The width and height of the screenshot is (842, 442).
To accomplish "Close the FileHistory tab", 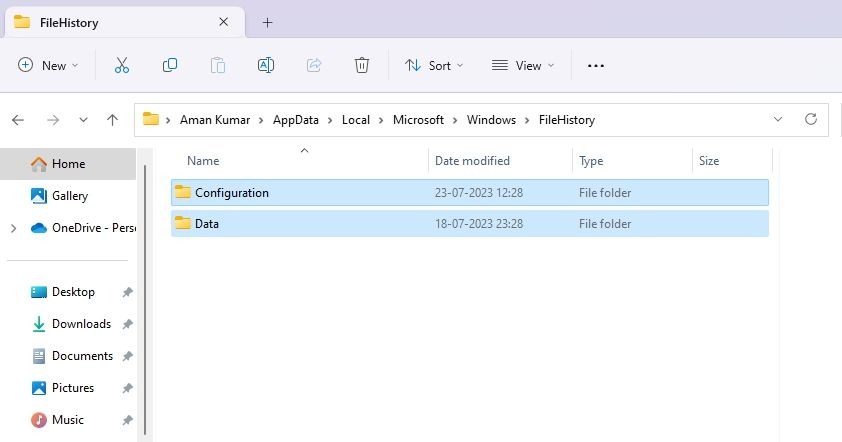I will coord(224,22).
